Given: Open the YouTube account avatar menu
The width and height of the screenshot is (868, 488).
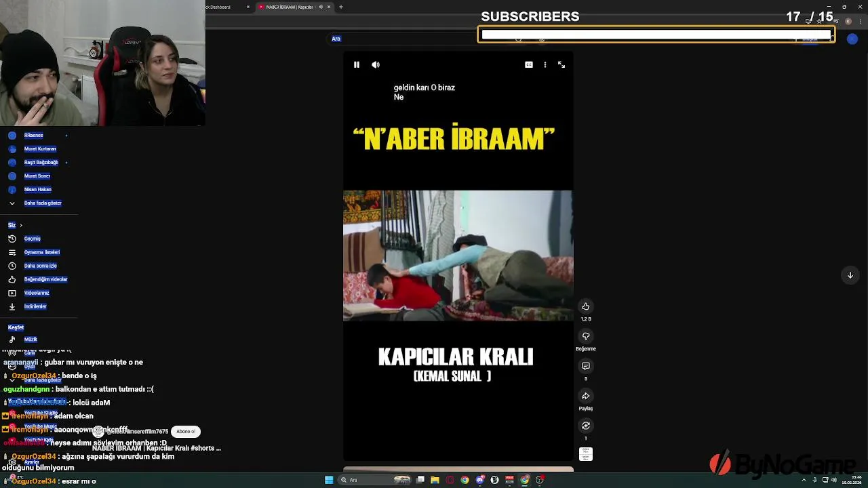Looking at the screenshot, I should 852,39.
